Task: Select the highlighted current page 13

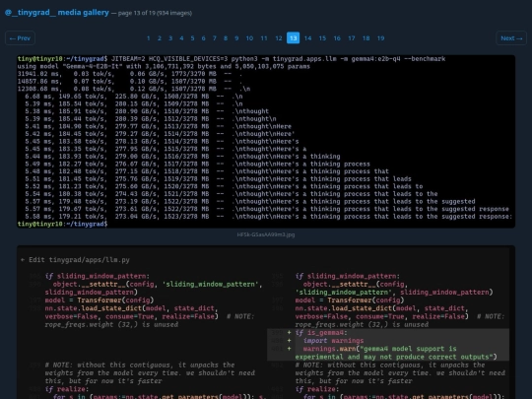Action: pos(294,38)
